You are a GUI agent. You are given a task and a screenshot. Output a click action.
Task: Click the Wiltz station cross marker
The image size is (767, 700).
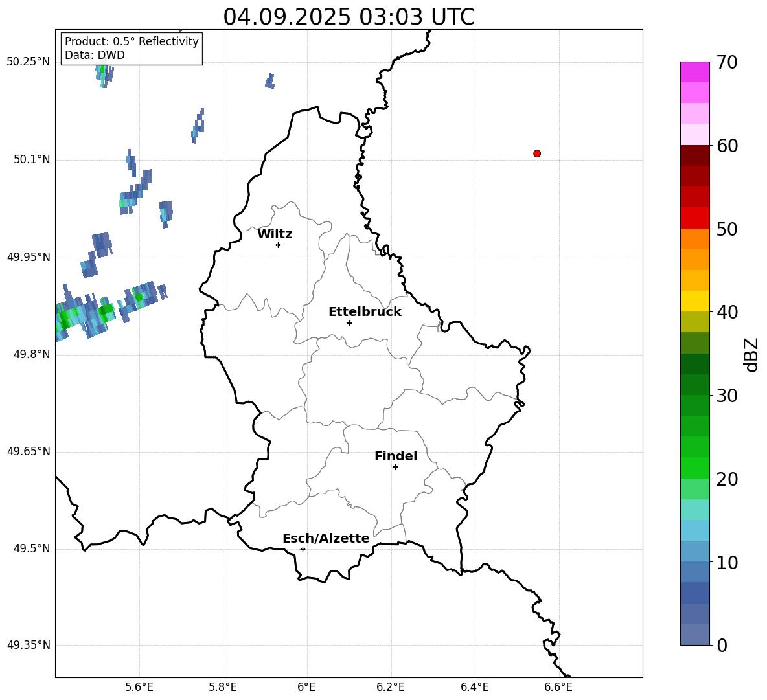point(278,245)
